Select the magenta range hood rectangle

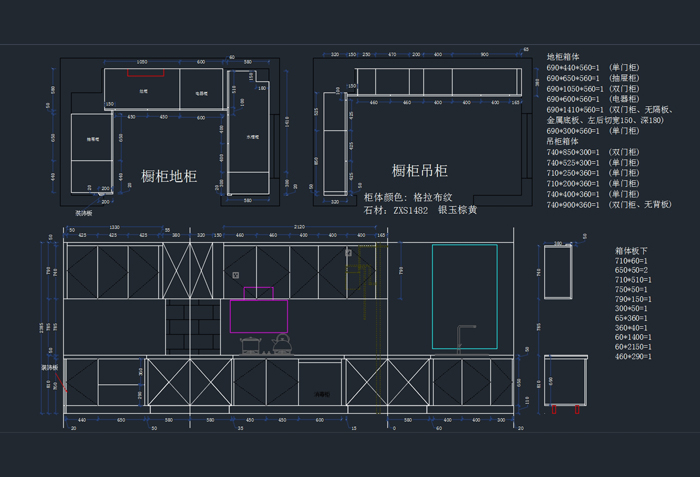(259, 315)
